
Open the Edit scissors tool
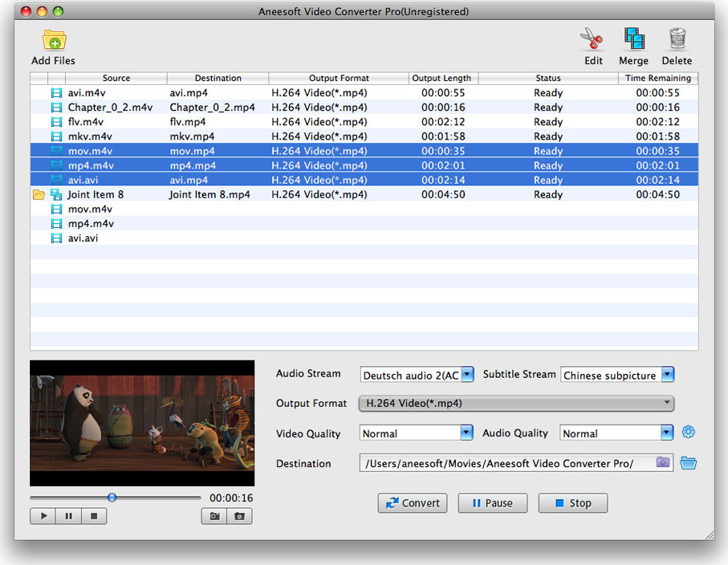coord(592,39)
